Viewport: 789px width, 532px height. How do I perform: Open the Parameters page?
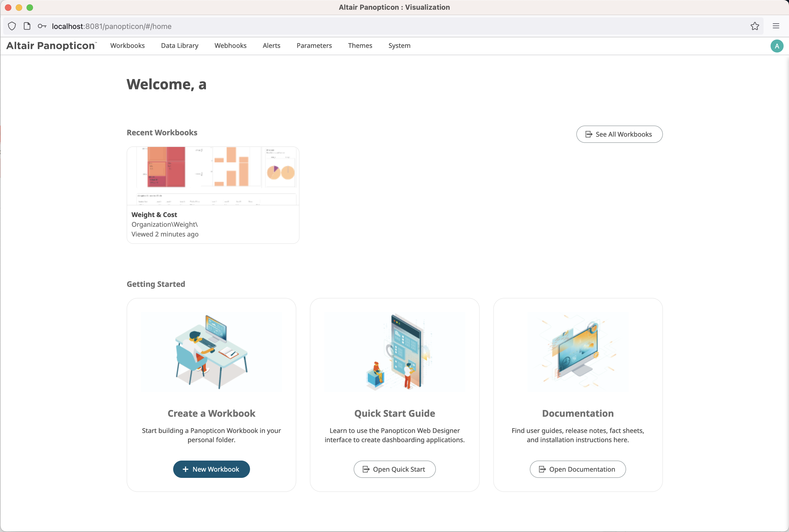pos(314,46)
